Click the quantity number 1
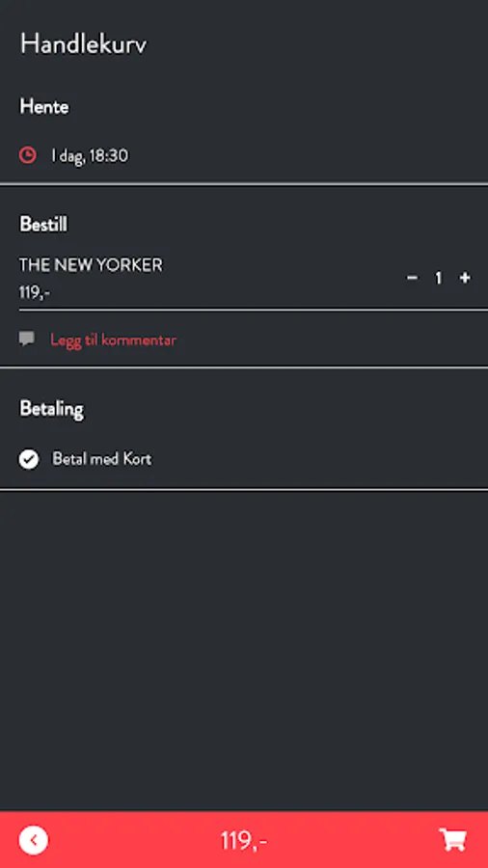 [439, 278]
